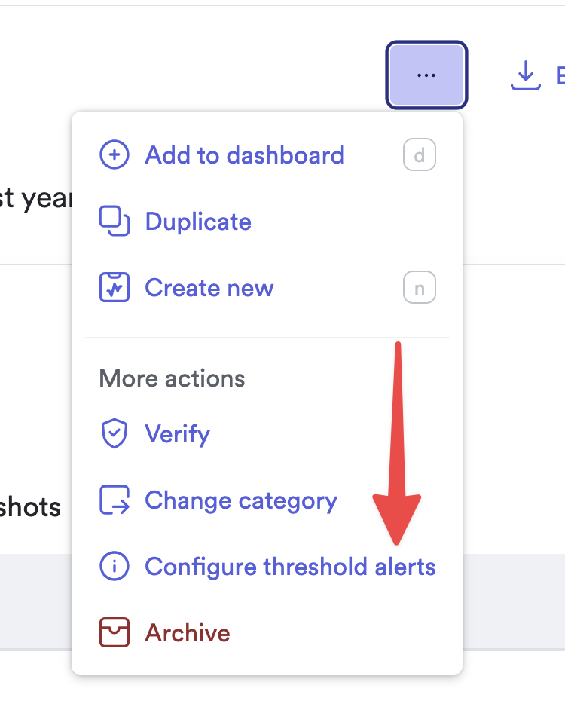Click the Change category arrow icon
The height and width of the screenshot is (728, 565).
pos(115,500)
